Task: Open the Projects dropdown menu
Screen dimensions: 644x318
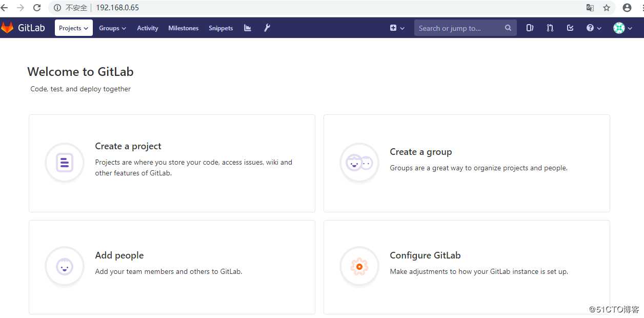Action: pos(74,28)
